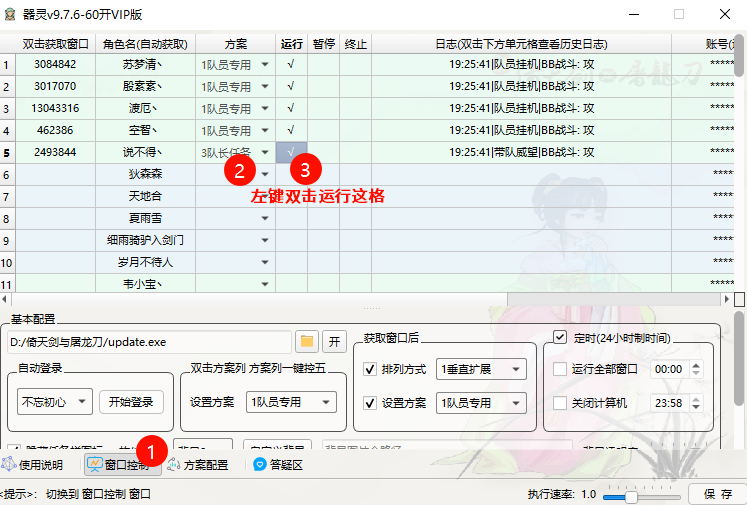Uncheck the 定时(24小时制时间) checkbox
Screen dimensions: 747x505
click(x=560, y=337)
